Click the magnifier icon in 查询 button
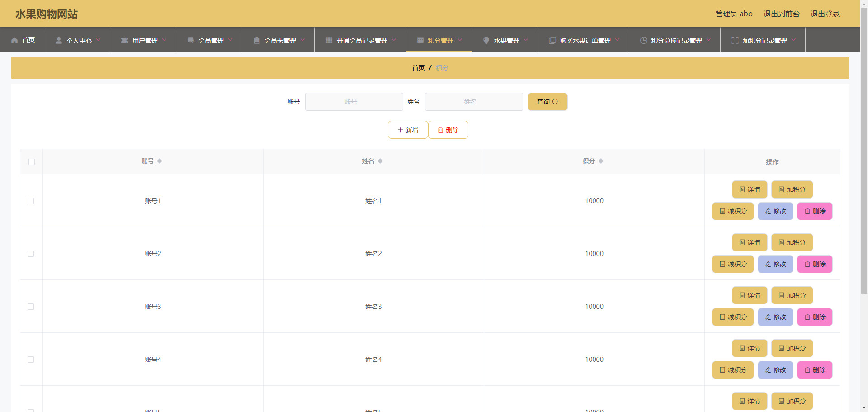Image resolution: width=868 pixels, height=412 pixels. [555, 102]
